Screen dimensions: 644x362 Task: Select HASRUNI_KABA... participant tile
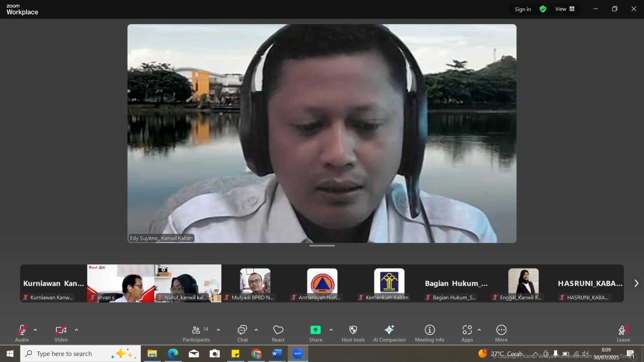pyautogui.click(x=590, y=283)
